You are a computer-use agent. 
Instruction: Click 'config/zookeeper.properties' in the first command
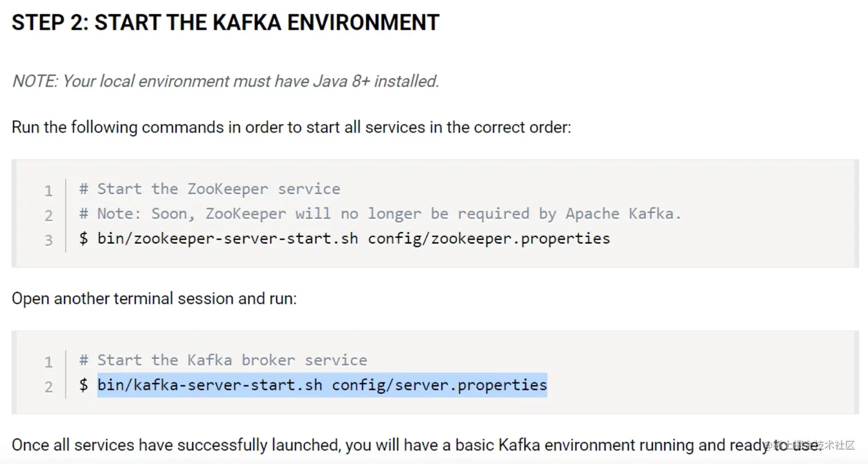(489, 238)
